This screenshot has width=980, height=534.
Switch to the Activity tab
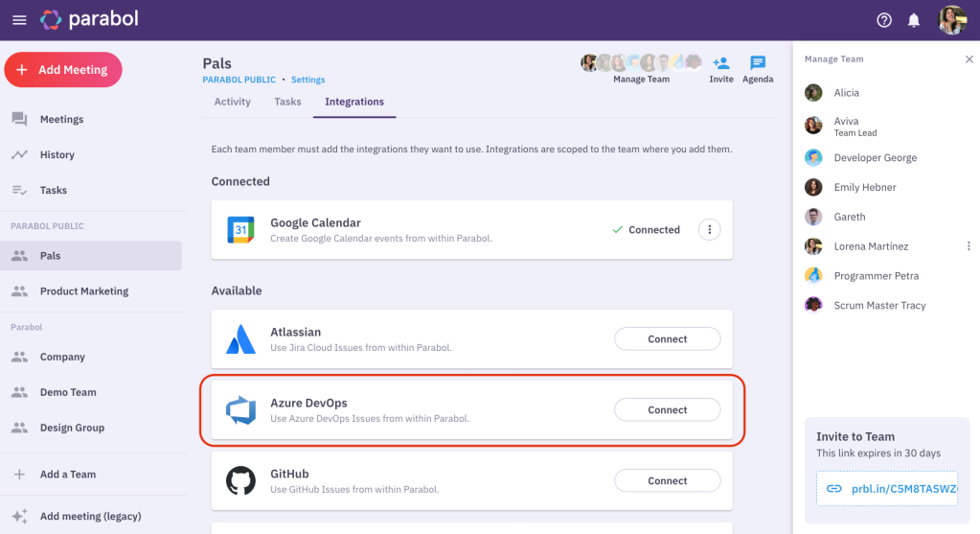pyautogui.click(x=233, y=102)
